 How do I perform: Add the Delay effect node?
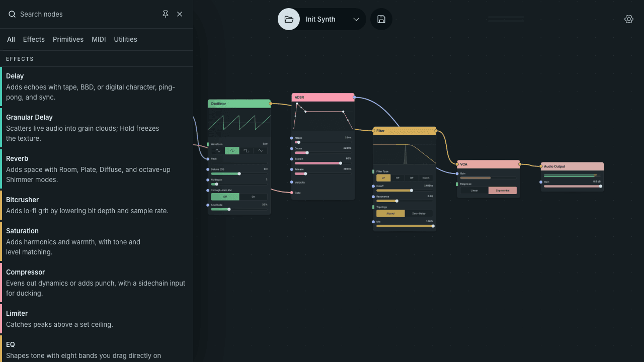click(97, 86)
